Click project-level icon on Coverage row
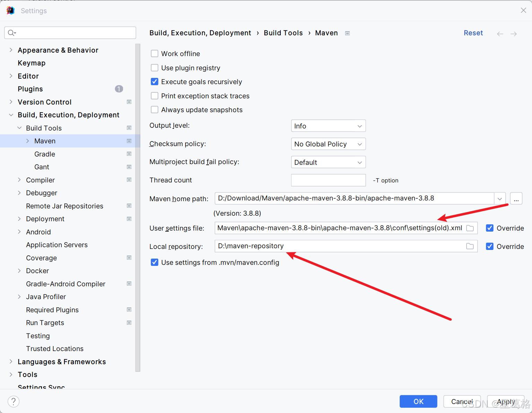 pos(129,258)
